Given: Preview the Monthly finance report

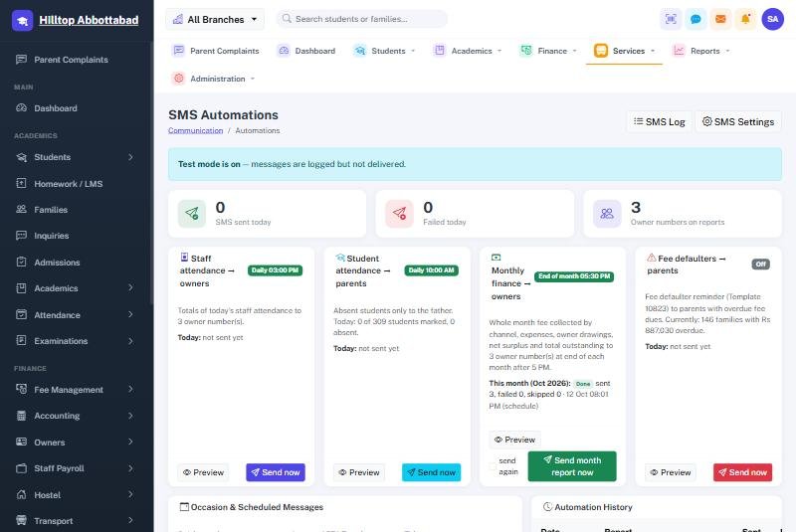Looking at the screenshot, I should [514, 440].
